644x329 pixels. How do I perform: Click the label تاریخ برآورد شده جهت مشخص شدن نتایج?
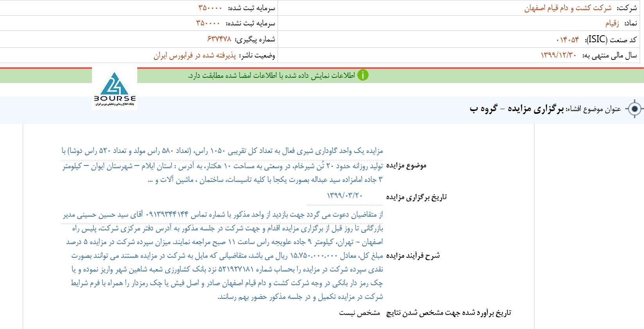click(448, 313)
